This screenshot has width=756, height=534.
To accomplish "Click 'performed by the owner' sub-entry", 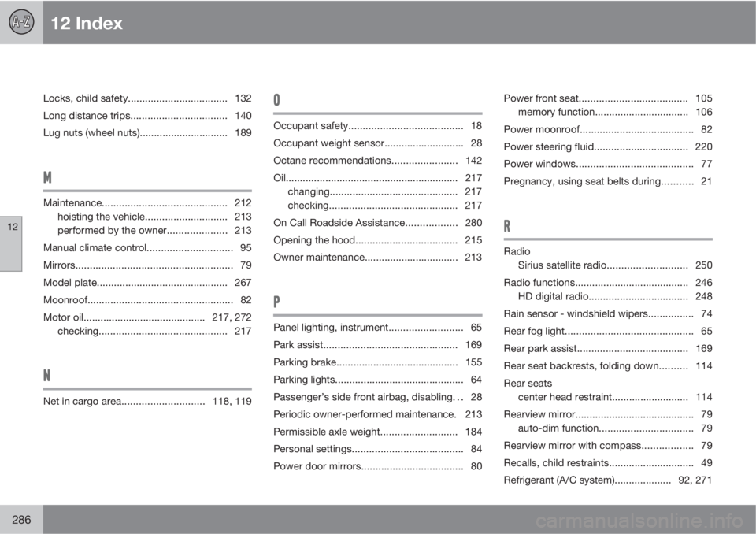I will pyautogui.click(x=154, y=231).
